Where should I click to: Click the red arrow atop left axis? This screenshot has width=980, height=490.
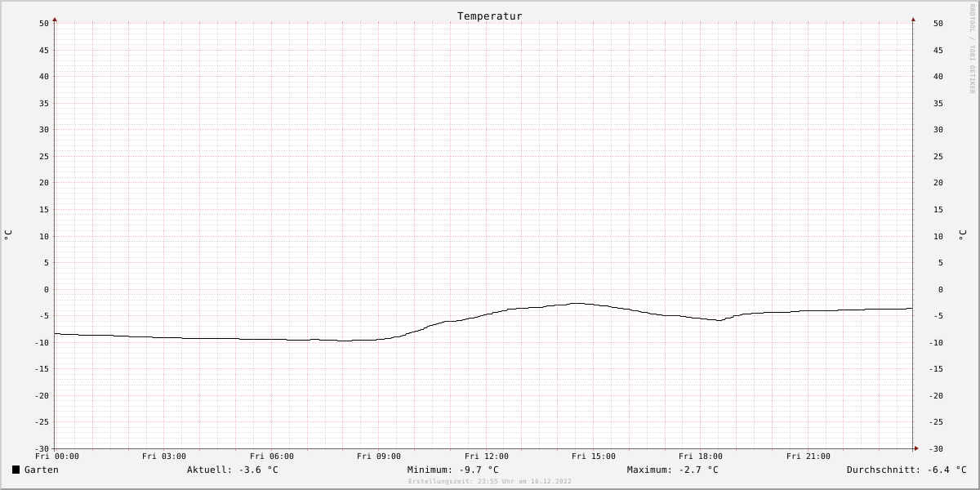(55, 19)
